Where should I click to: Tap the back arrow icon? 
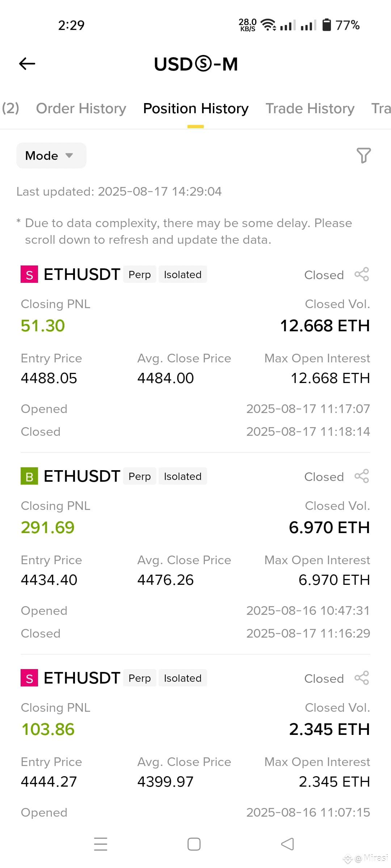pos(27,64)
